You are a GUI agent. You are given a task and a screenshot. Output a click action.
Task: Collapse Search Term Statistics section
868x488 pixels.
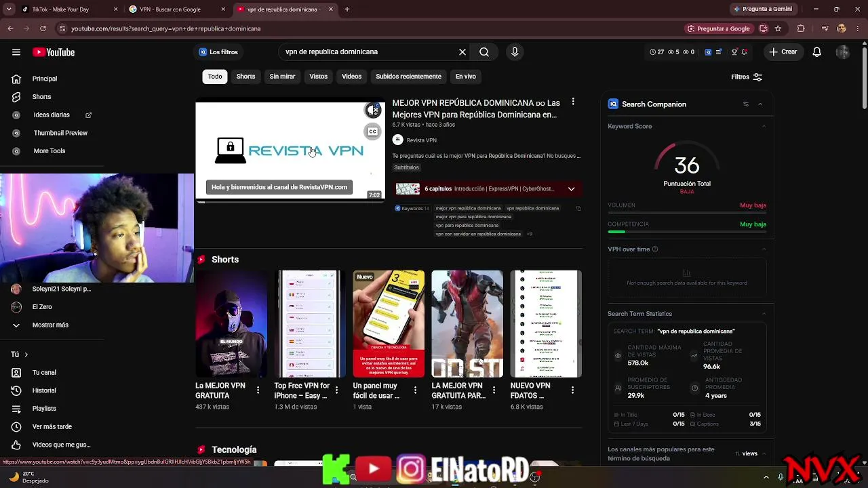pos(764,314)
